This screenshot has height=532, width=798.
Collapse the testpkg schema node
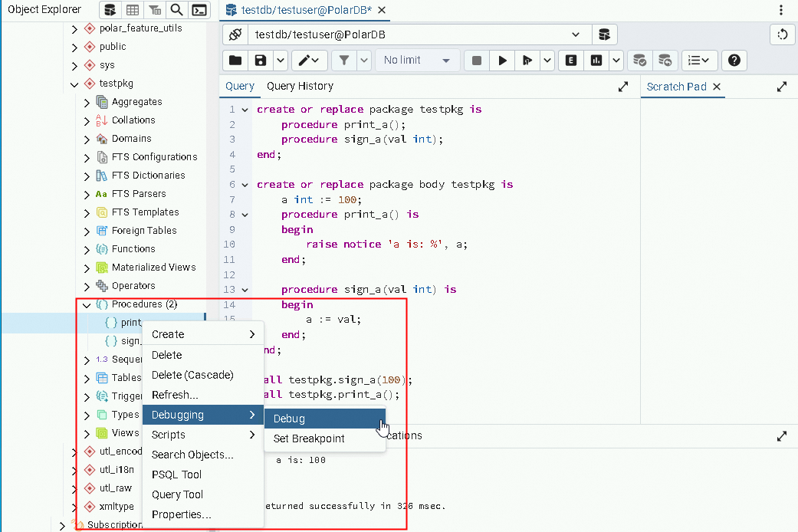point(74,84)
